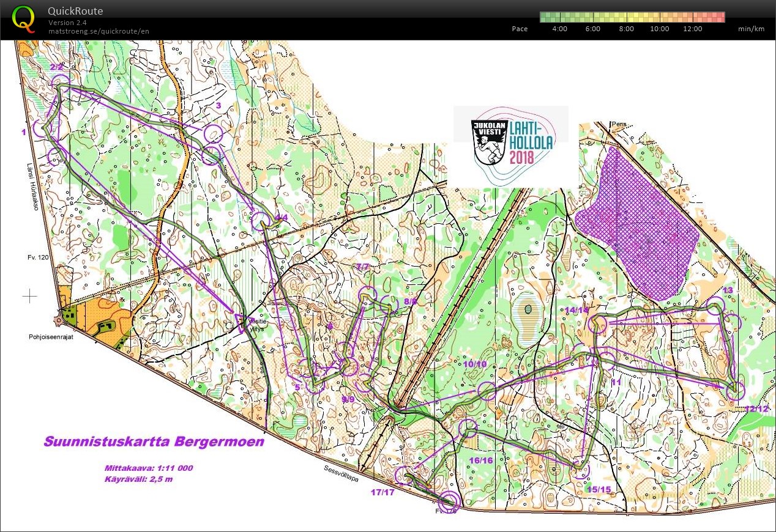
Task: Click the Mittakaava 1:11 000 scale text
Action: (x=149, y=468)
